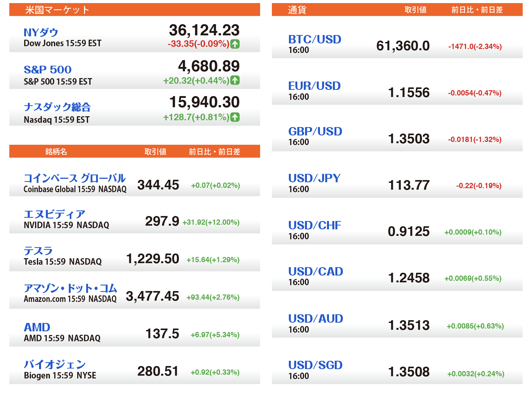Image resolution: width=532 pixels, height=393 pixels.
Task: Open the ナスダック総合 link
Action: click(x=57, y=107)
